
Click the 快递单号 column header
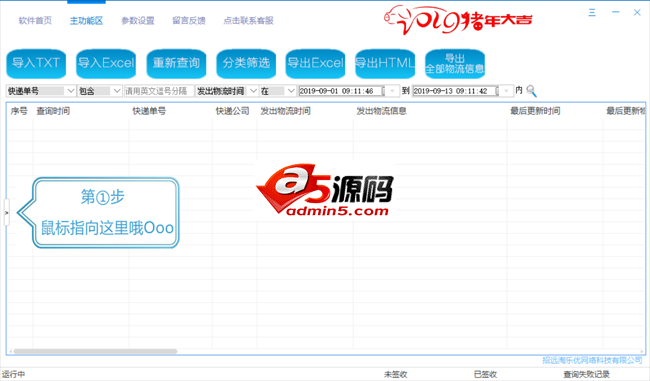(149, 111)
